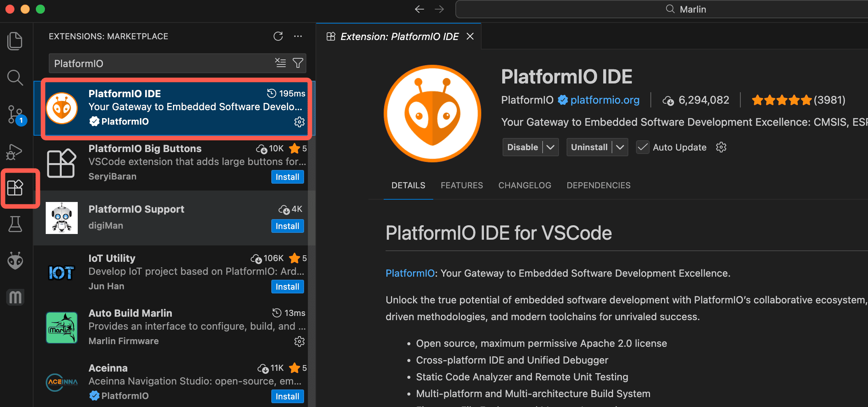The image size is (868, 407).
Task: Open the platformio.org publisher link
Action: (x=605, y=100)
